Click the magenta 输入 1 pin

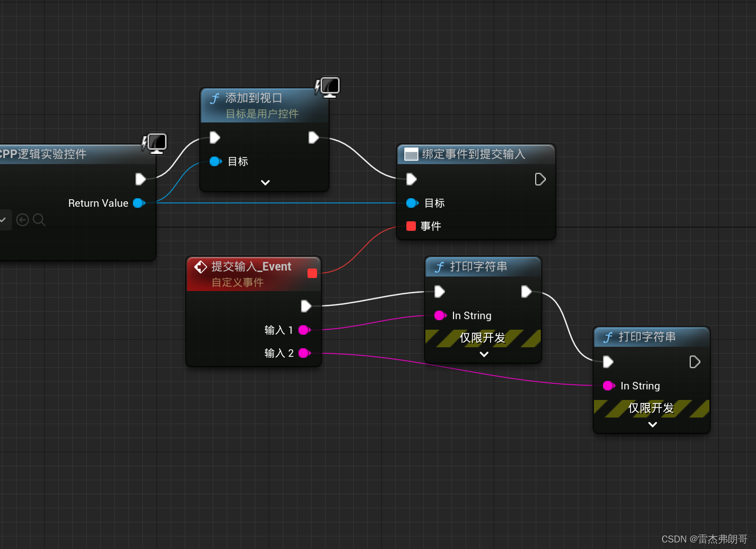(305, 330)
